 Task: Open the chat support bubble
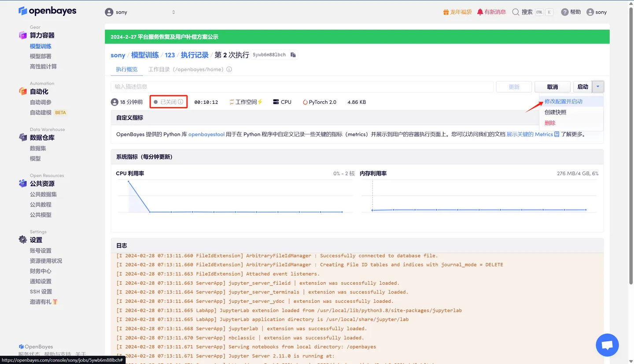pyautogui.click(x=607, y=345)
